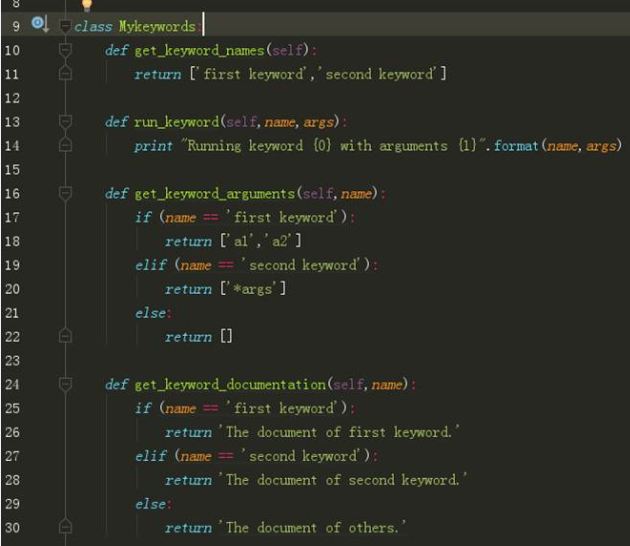Screen dimensions: 630x546
Task: Click name parameter in get_keyword_arguments signature
Action: click(356, 194)
